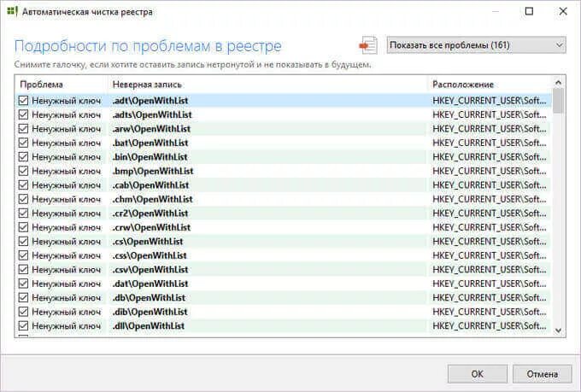Confirm with the OK button
This screenshot has height=392, width=581.
[478, 374]
